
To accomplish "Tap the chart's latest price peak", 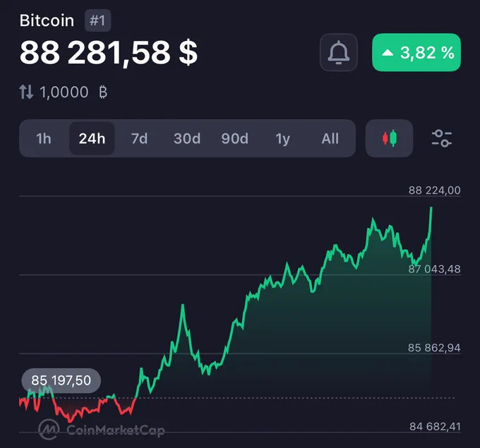I will (431, 208).
